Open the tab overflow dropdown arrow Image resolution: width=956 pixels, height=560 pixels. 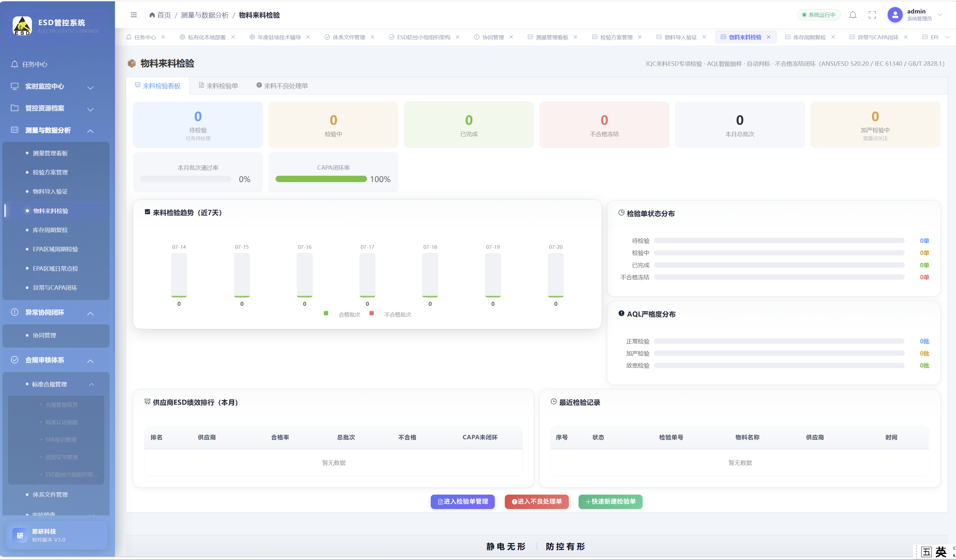947,37
